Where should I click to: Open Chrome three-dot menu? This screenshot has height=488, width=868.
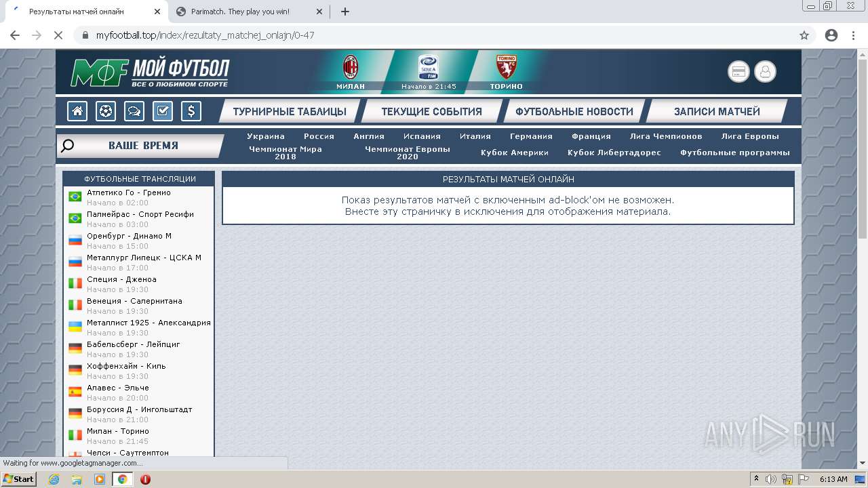pos(854,35)
